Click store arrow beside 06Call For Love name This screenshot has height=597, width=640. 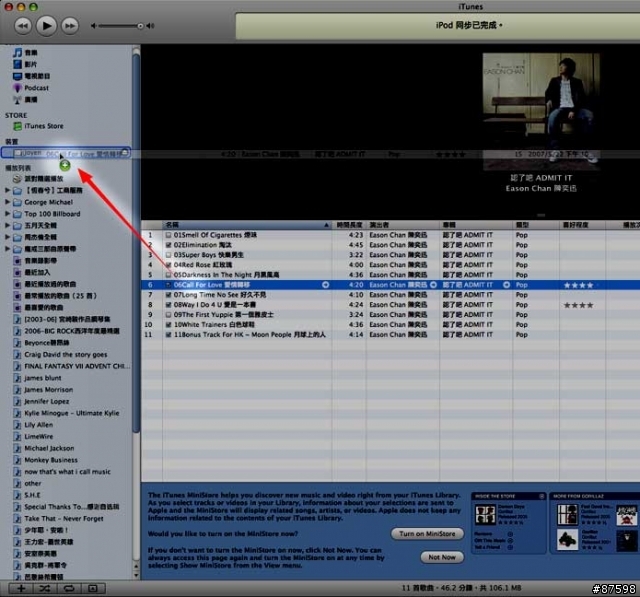[325, 285]
